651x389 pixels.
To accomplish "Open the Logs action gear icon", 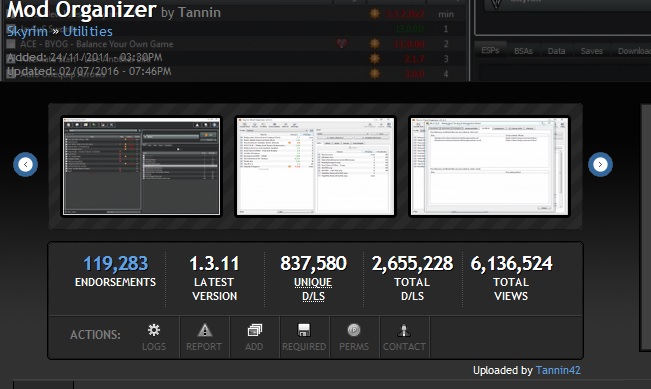I will coord(154,330).
